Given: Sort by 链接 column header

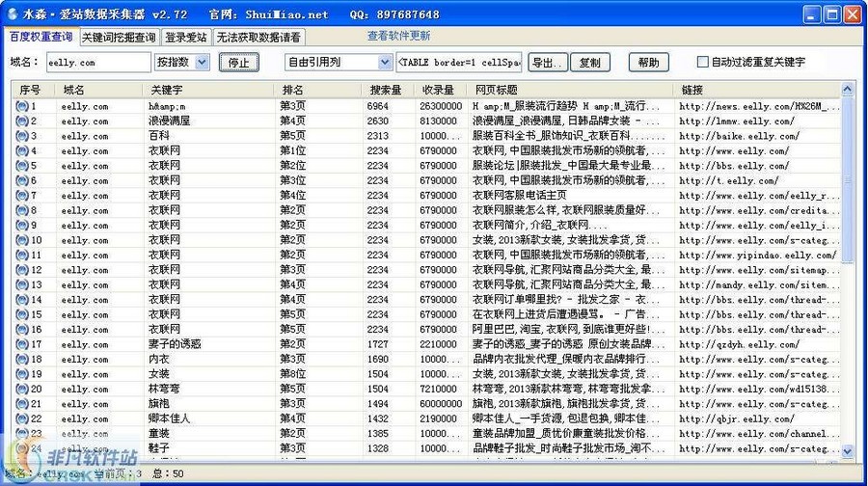Looking at the screenshot, I should pos(757,90).
